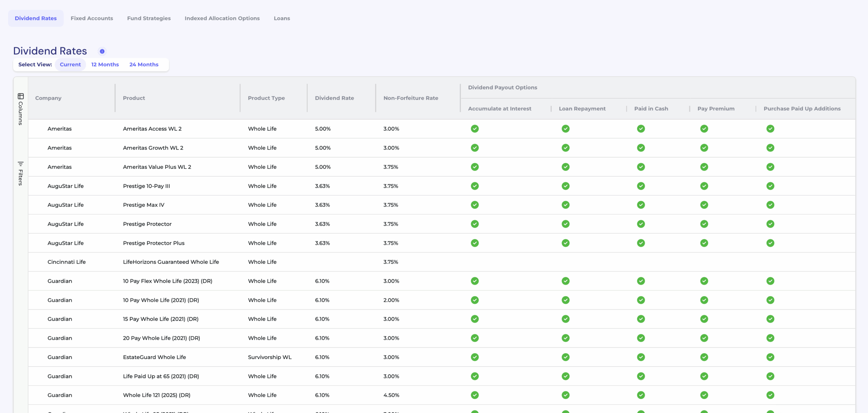The height and width of the screenshot is (413, 868).
Task: Click Prestige Protector Plus Purchase Paid Up Additions checkmark
Action: pyautogui.click(x=770, y=243)
